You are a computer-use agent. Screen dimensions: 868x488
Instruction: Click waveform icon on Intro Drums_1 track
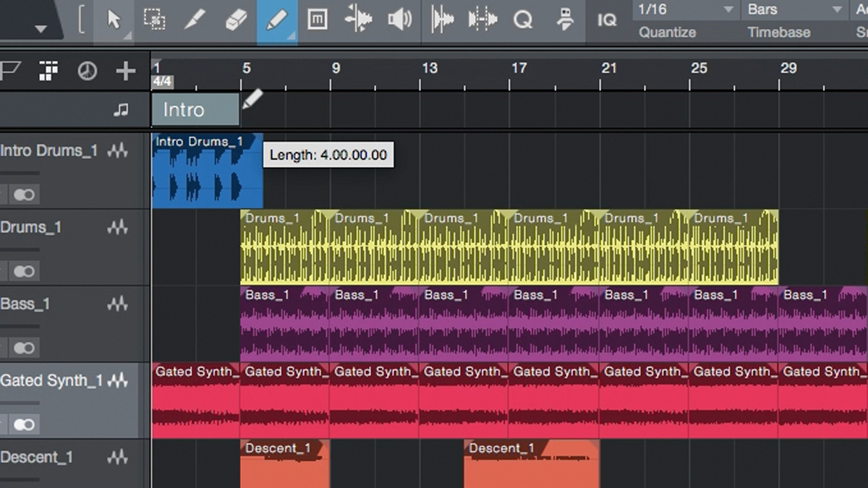tap(118, 150)
